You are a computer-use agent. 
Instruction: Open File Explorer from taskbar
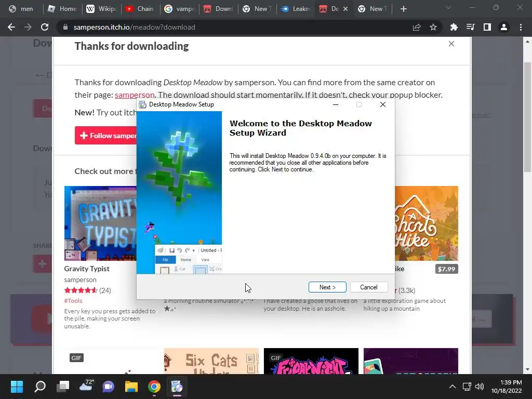point(131,387)
